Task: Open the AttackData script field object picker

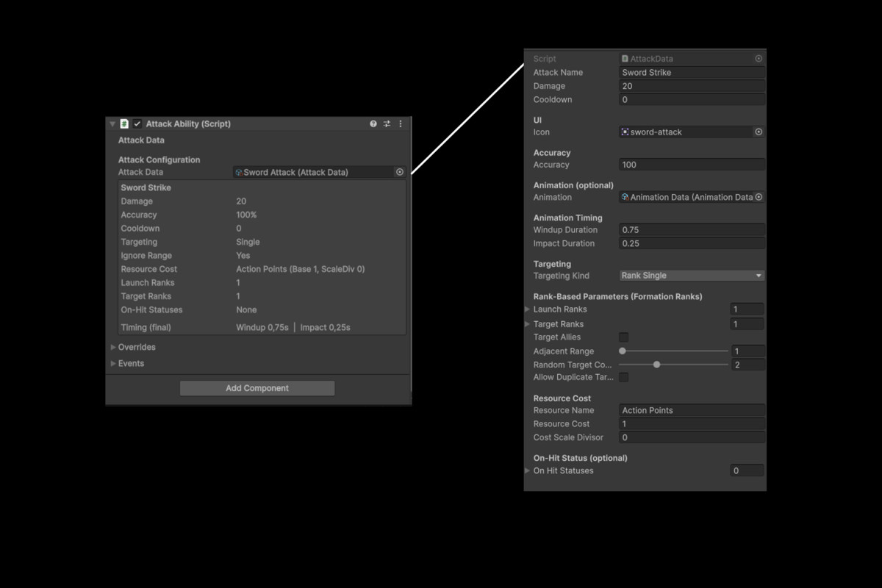Action: [758, 58]
